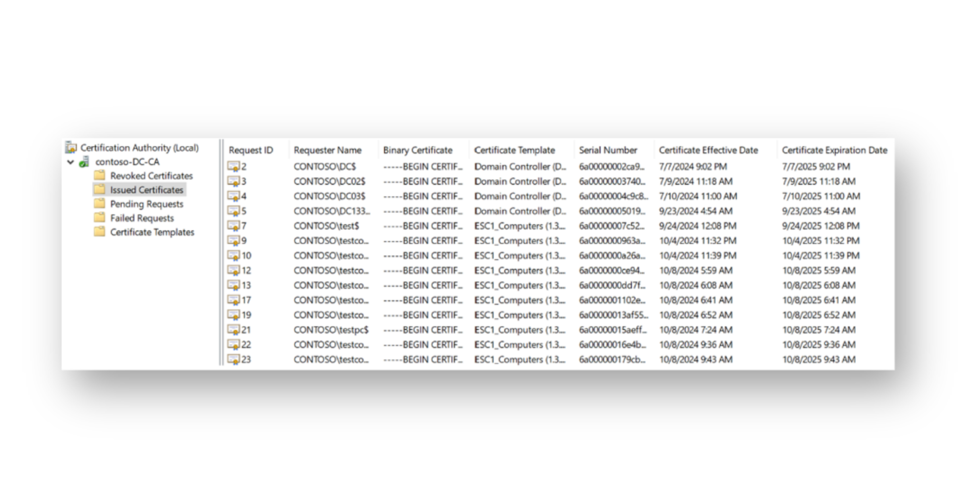Screen dimensions: 980x501
Task: Click the contoso-DC-CA server icon
Action: pos(84,162)
